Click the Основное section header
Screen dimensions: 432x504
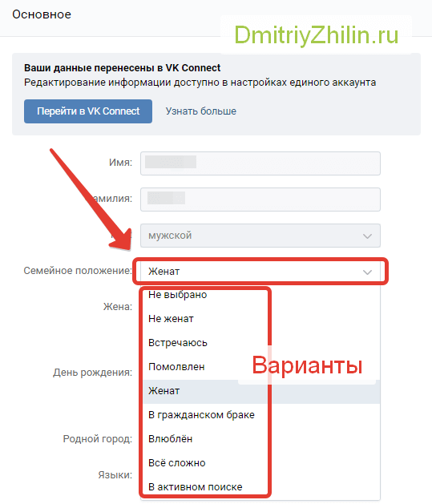(42, 14)
